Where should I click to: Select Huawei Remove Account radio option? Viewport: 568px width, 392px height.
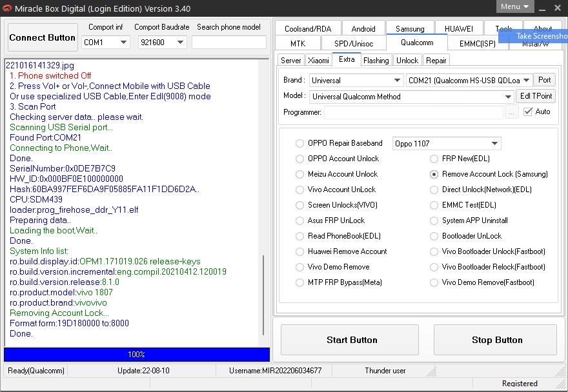(341, 251)
